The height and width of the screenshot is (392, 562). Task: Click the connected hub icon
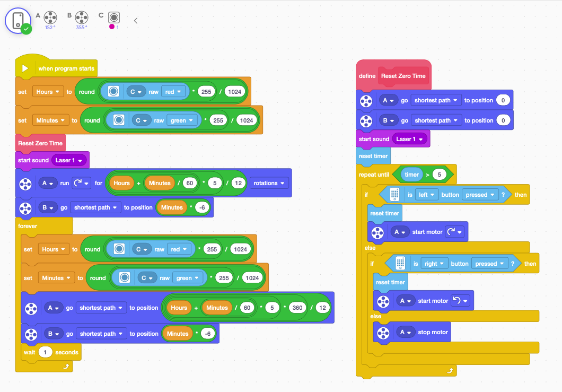(18, 21)
